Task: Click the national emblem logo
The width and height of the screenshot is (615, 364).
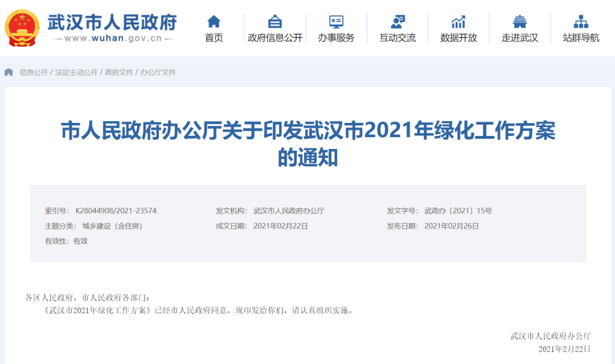Action: (x=22, y=27)
